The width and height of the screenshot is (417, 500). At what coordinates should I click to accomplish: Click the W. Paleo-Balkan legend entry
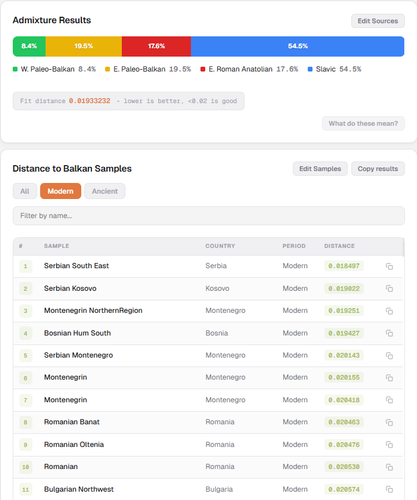(x=54, y=69)
